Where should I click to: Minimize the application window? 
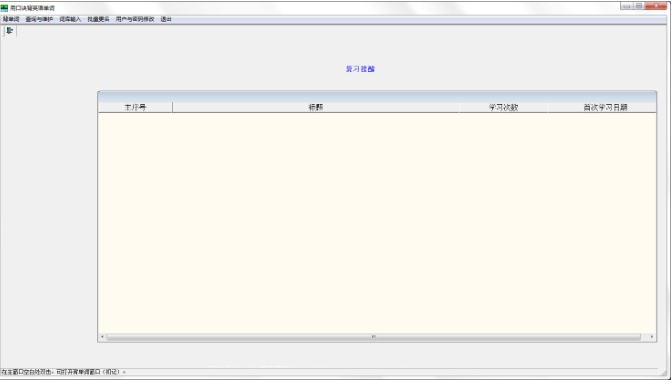[627, 6]
